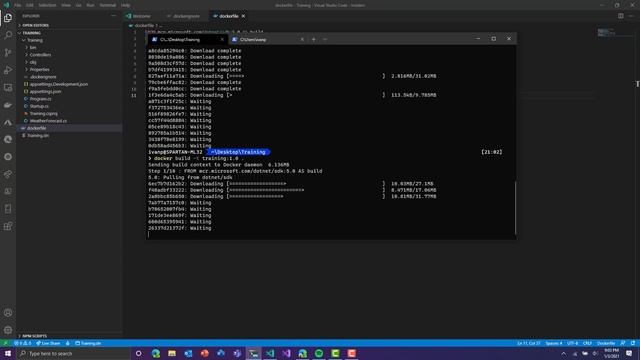
Task: Open Remote Explorer in activity bar
Action: (x=8, y=87)
